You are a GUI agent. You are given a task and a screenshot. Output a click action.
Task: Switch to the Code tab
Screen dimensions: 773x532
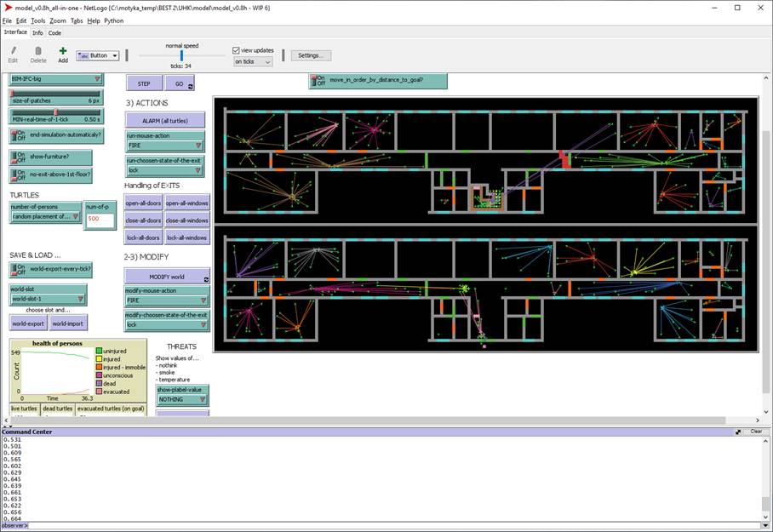tap(54, 33)
